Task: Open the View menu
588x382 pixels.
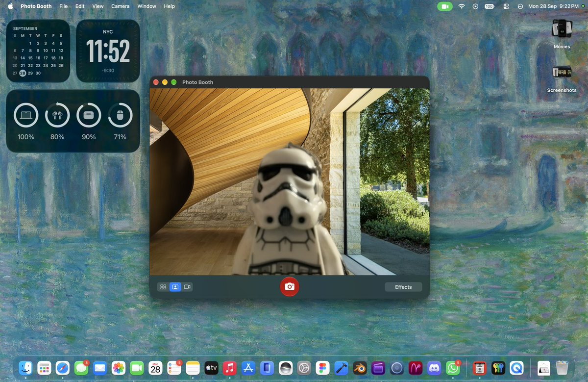Action: [98, 6]
